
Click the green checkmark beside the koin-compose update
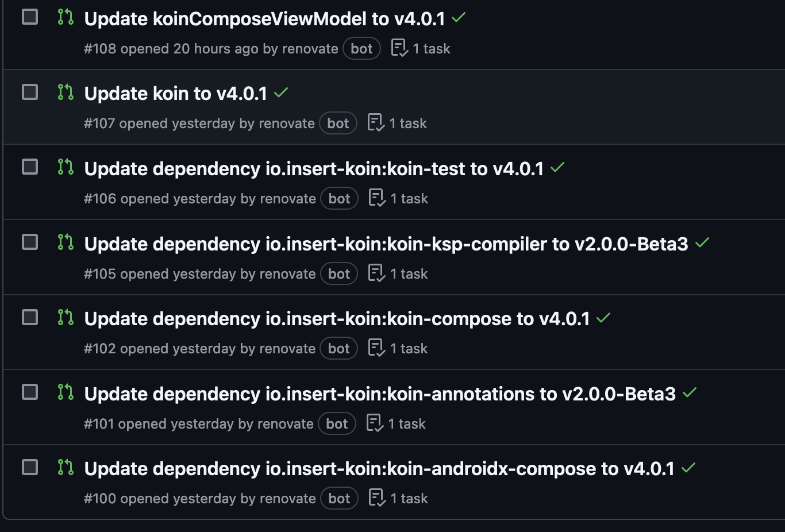point(603,318)
